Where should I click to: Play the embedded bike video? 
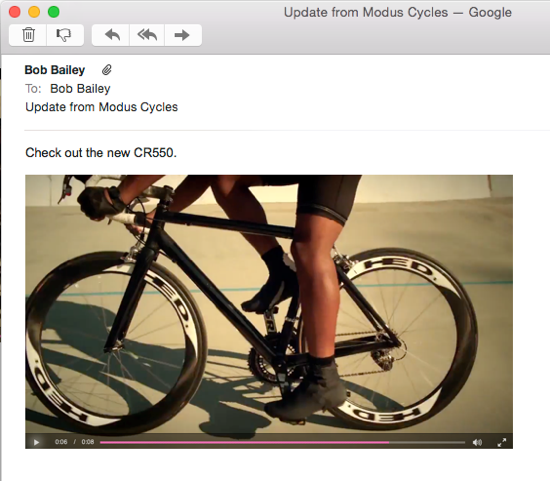point(36,442)
